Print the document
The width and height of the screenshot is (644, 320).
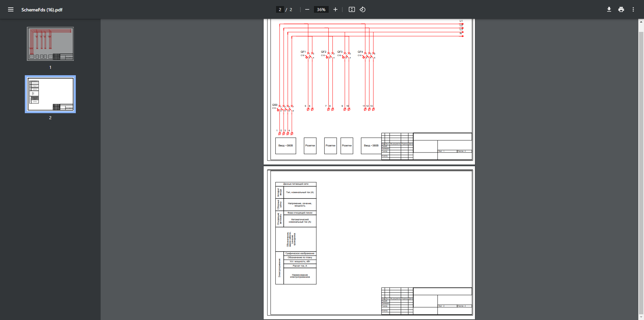click(621, 9)
